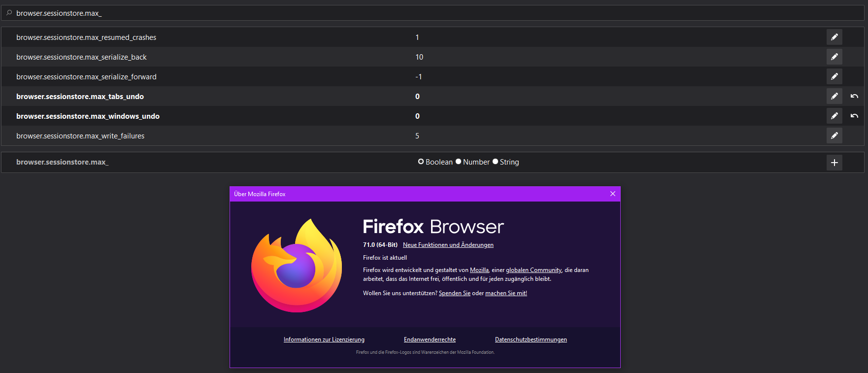Viewport: 868px width, 373px height.
Task: Edit the max_resumed_crashes preference
Action: pyautogui.click(x=834, y=37)
